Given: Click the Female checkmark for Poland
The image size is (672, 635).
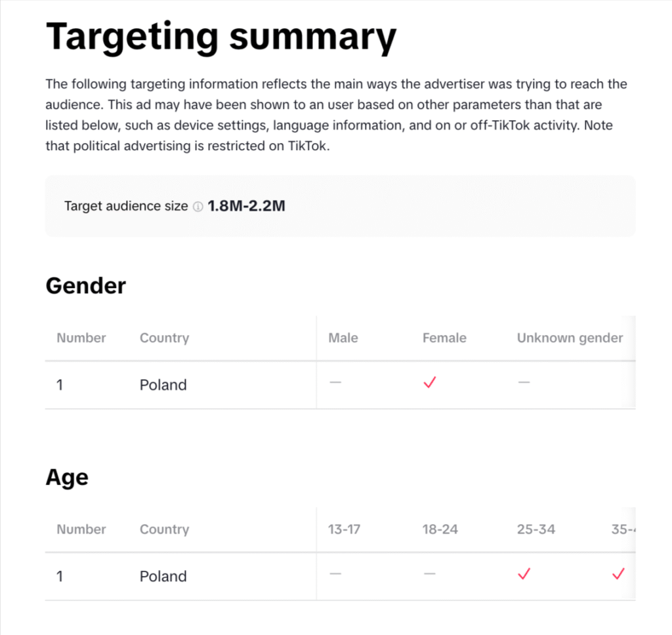Looking at the screenshot, I should (430, 384).
